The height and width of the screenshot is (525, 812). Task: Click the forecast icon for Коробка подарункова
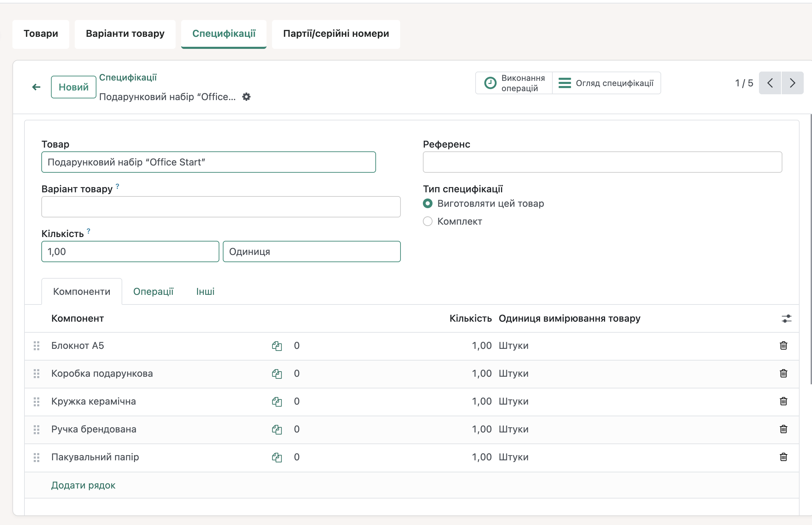[x=277, y=374]
